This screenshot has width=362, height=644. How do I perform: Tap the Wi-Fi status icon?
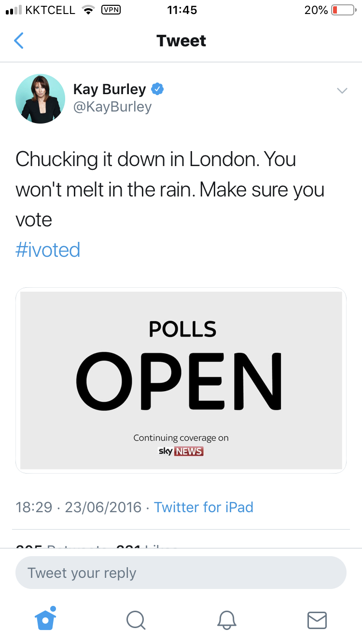point(88,10)
